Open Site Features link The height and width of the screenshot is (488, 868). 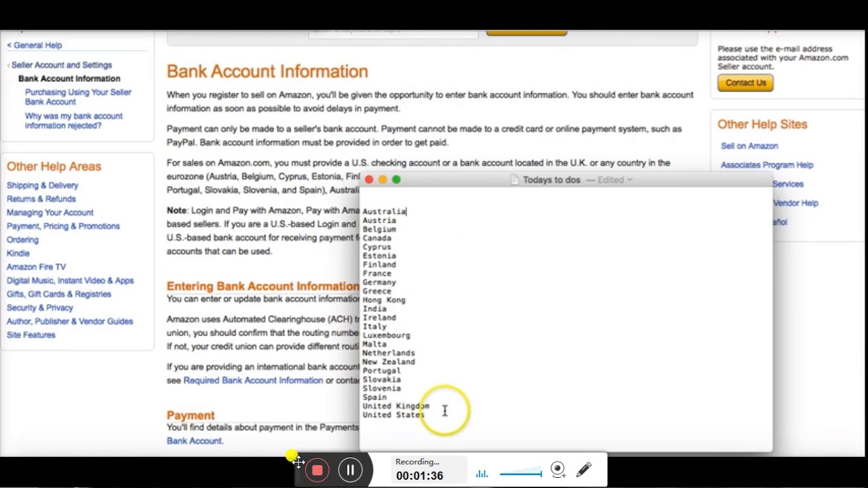(31, 335)
